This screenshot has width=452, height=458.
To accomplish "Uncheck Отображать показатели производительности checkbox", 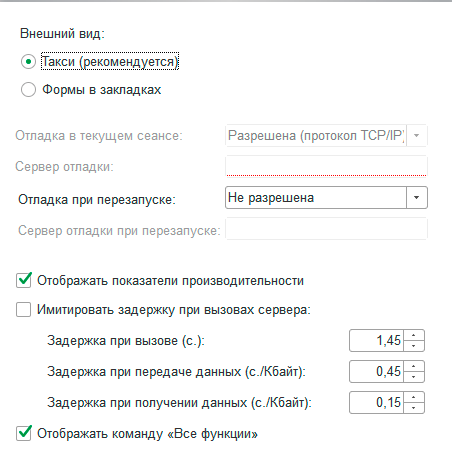I will [24, 280].
